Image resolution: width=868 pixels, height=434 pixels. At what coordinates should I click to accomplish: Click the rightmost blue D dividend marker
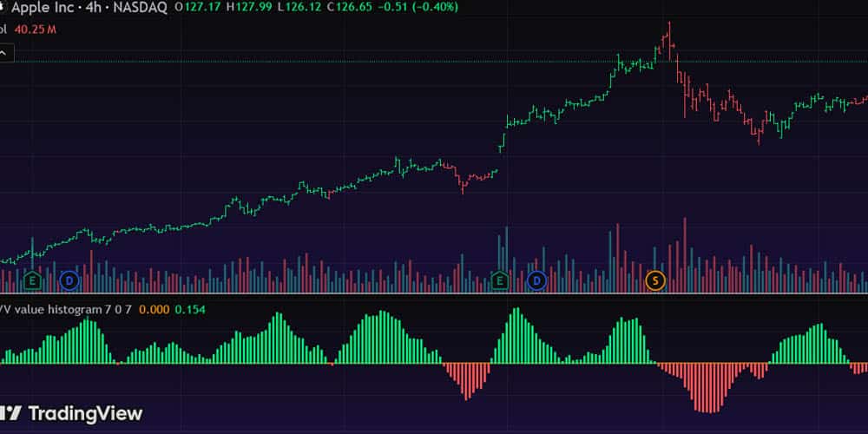[x=536, y=280]
